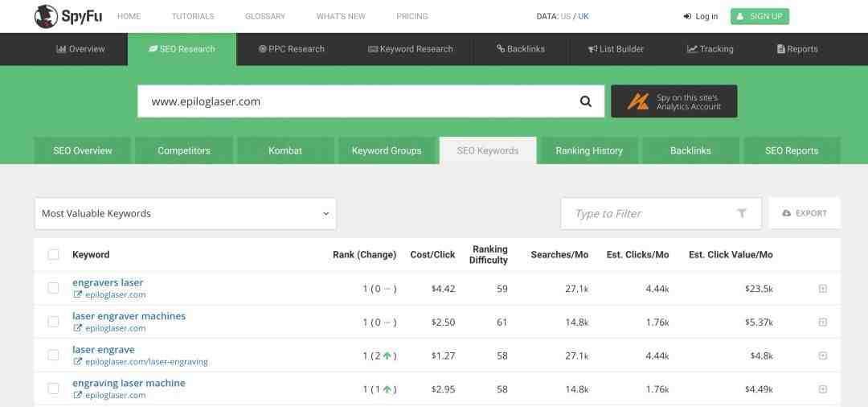Select the SEO Research main tab
The width and height of the screenshot is (868, 407).
pyautogui.click(x=182, y=49)
